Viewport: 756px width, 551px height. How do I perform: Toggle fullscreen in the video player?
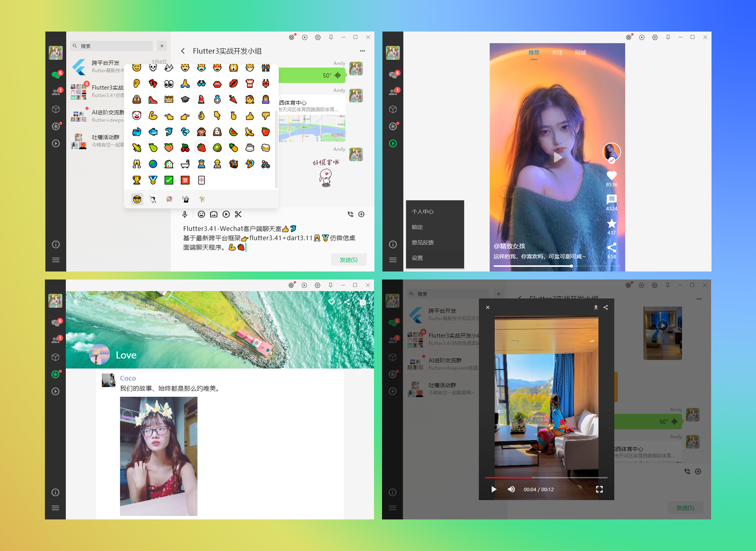click(599, 489)
